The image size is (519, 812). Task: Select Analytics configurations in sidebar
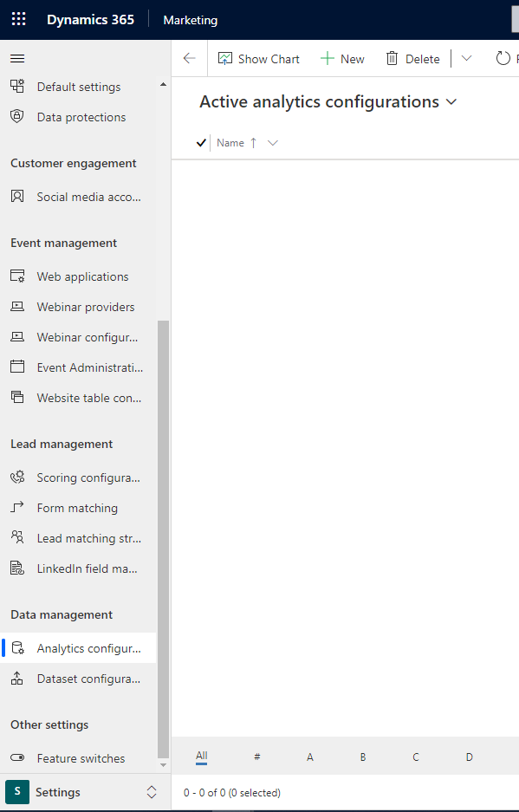point(78,648)
